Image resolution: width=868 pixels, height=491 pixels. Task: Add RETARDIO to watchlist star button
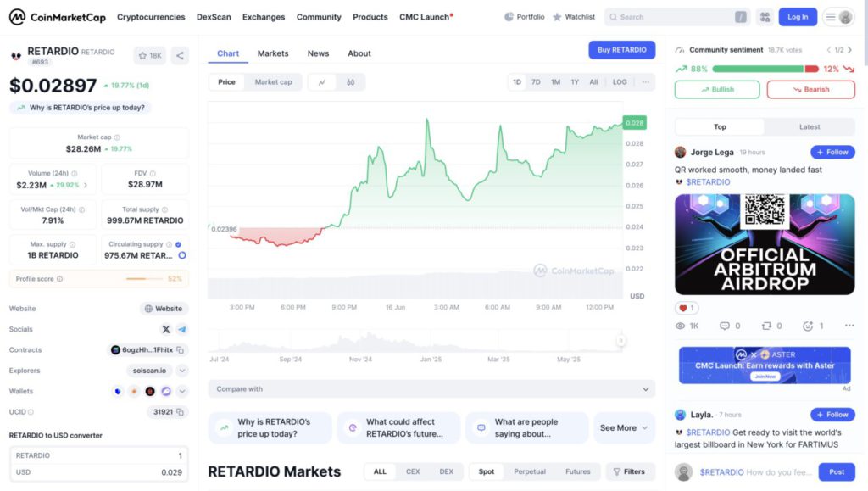click(149, 55)
